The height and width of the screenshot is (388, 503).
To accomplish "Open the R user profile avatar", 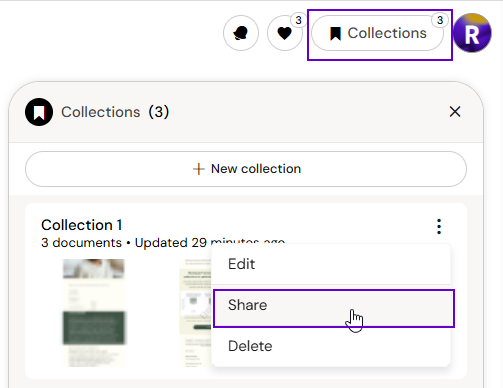I will [x=472, y=33].
